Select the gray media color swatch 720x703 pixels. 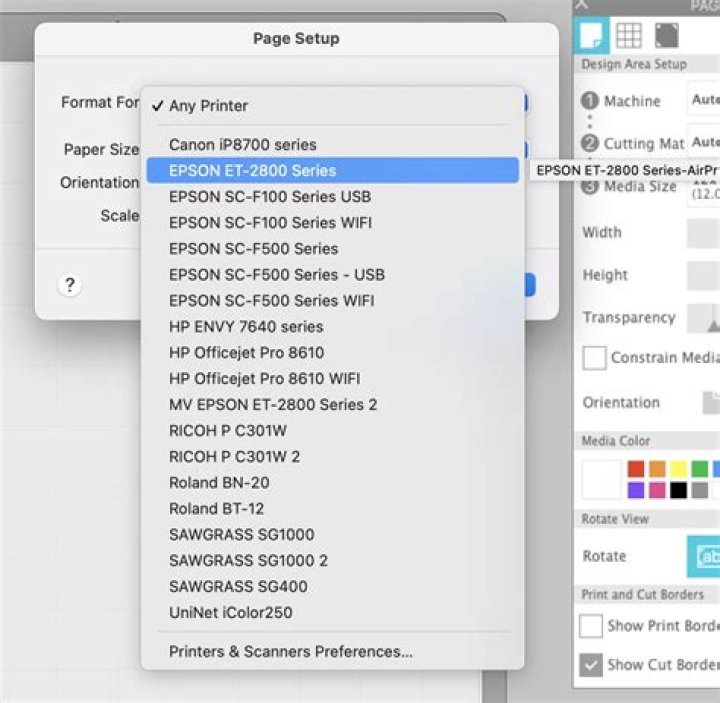[699, 490]
